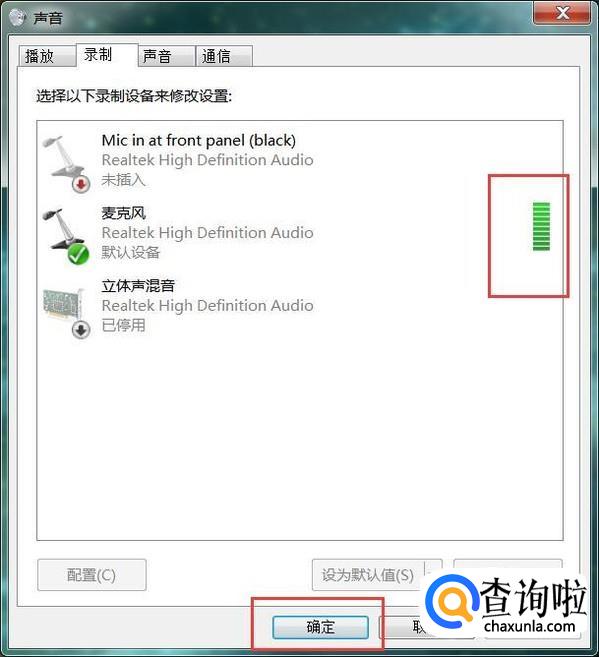This screenshot has height=657, width=599.
Task: Click the red unplugged arrow badge
Action: (80, 184)
